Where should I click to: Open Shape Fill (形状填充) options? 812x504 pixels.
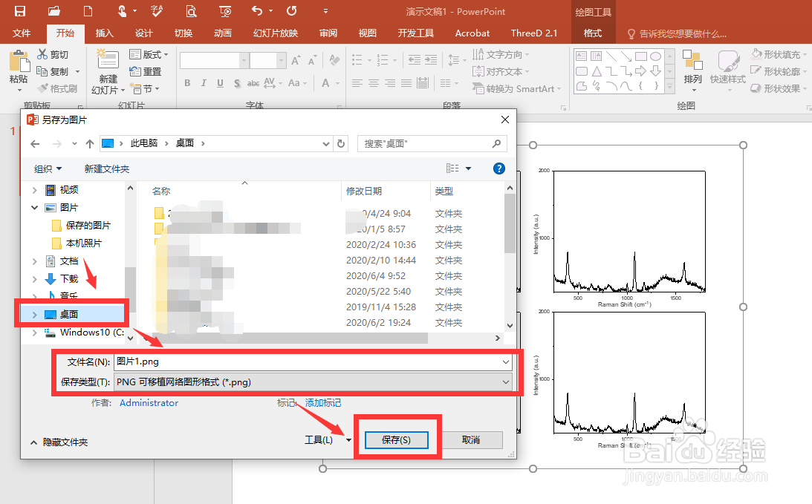point(783,53)
